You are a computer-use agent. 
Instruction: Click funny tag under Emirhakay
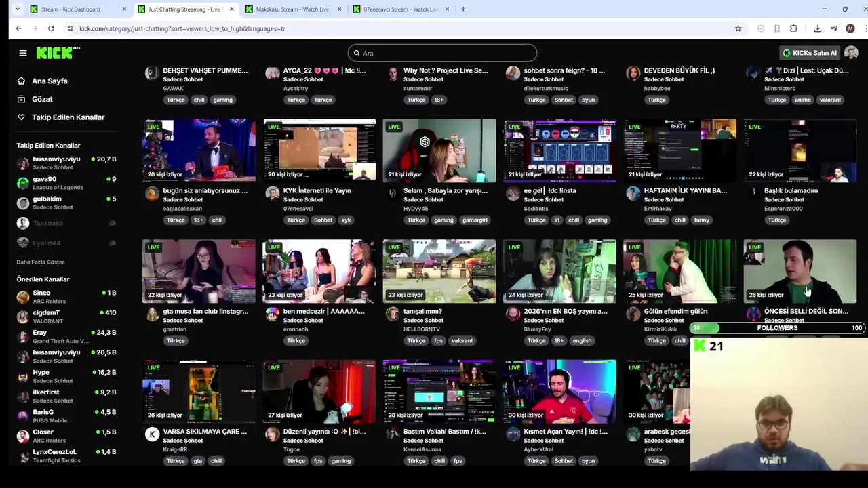click(701, 220)
